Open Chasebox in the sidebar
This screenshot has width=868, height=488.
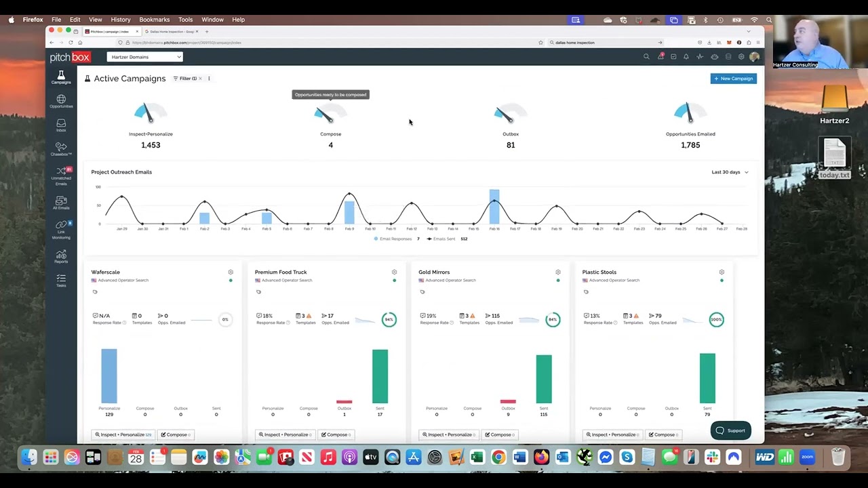coord(61,149)
